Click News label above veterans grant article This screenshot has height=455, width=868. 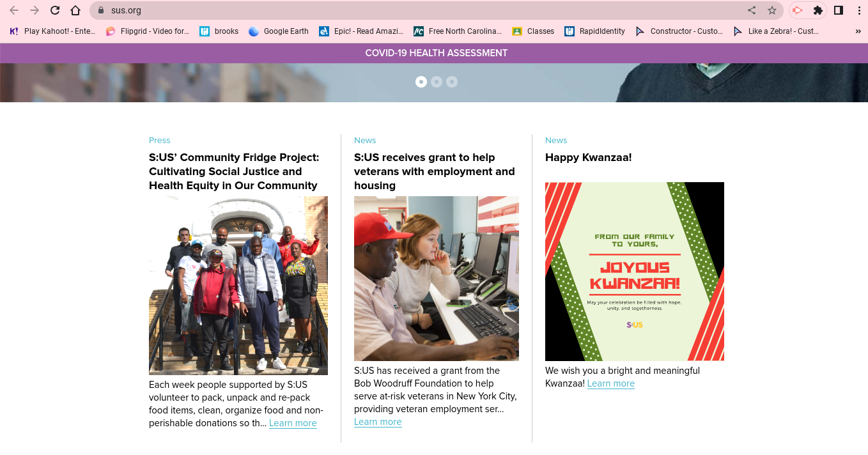(365, 140)
